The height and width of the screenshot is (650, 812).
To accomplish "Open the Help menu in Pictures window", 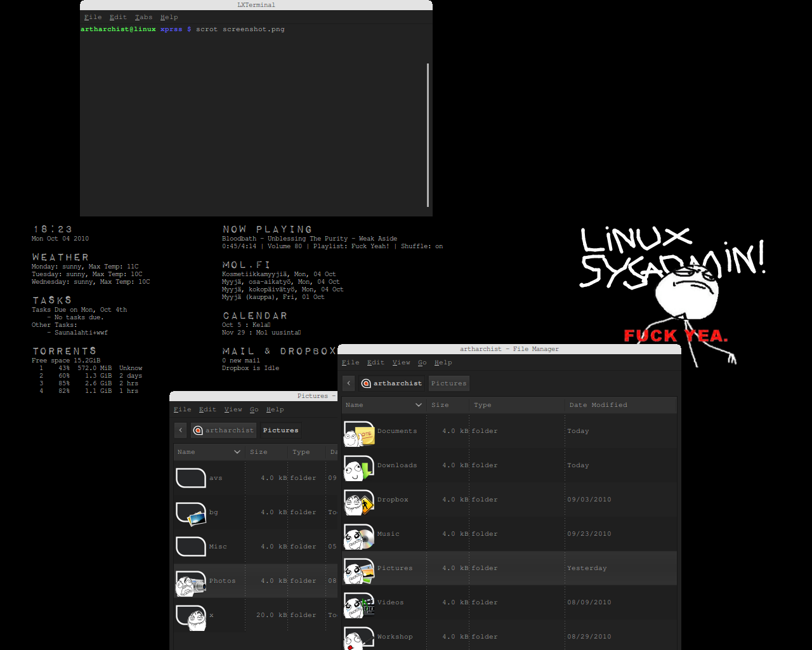I will [x=275, y=409].
